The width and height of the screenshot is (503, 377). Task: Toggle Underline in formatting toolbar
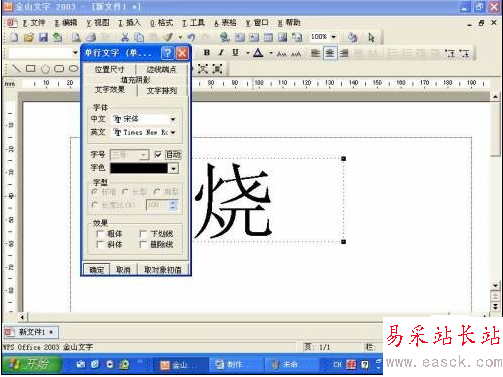[235, 53]
